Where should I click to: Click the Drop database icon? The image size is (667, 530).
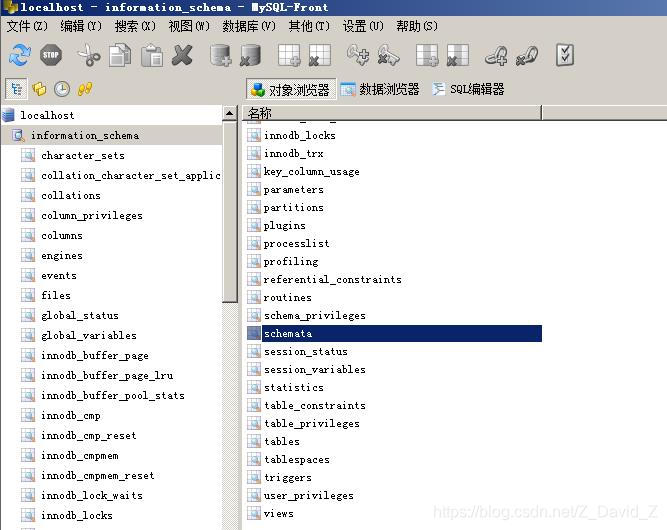click(251, 55)
